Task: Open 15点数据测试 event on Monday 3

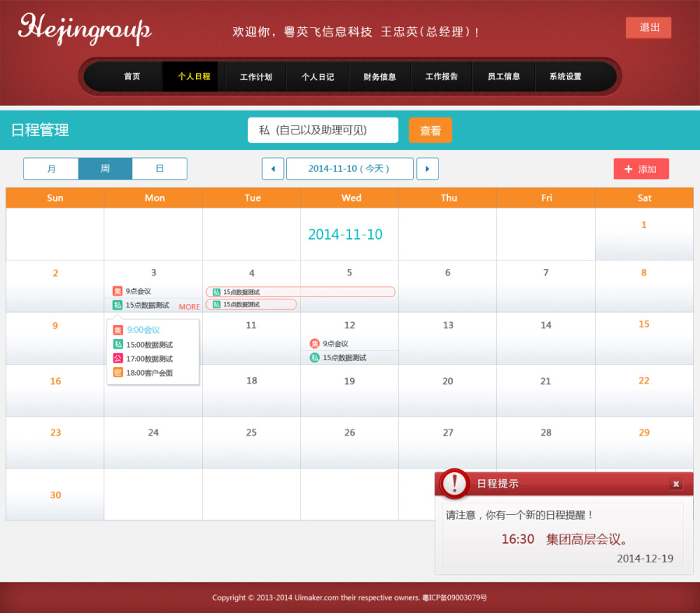Action: (x=147, y=306)
